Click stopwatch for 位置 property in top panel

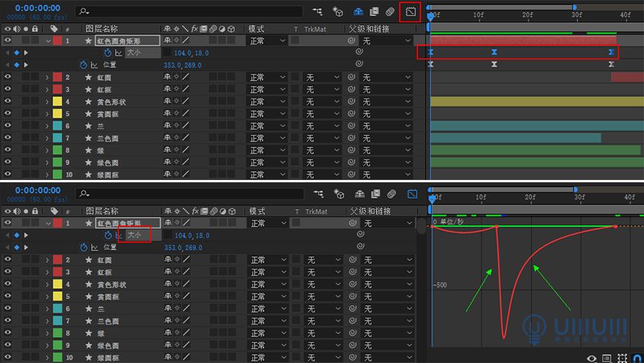[x=83, y=64]
